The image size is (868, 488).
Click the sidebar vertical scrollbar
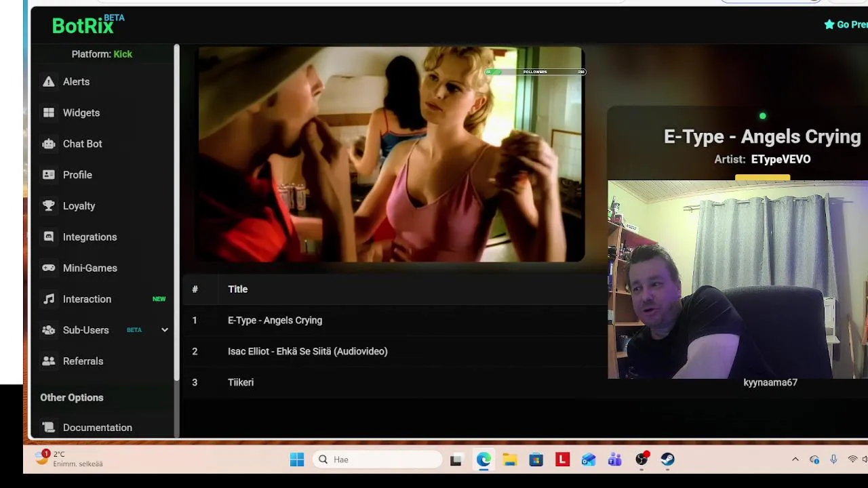177,212
